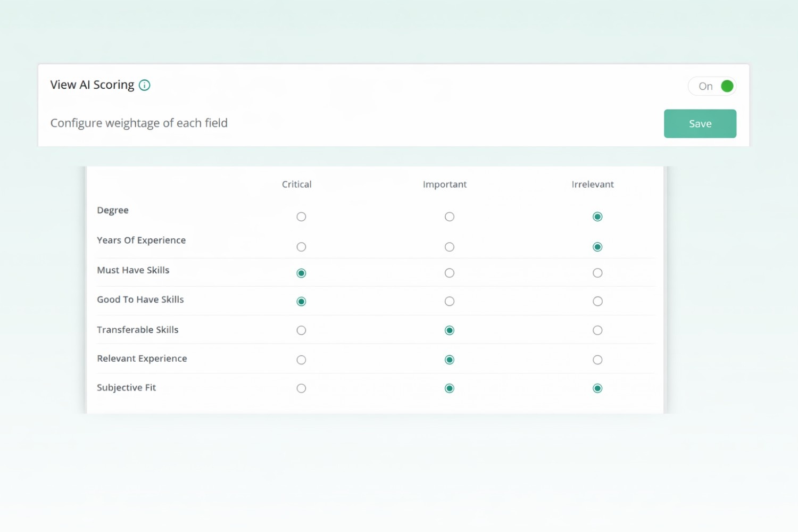Screen dimensions: 798x532
Task: Mark Transferable Skills as Irrelevant
Action: 597,330
